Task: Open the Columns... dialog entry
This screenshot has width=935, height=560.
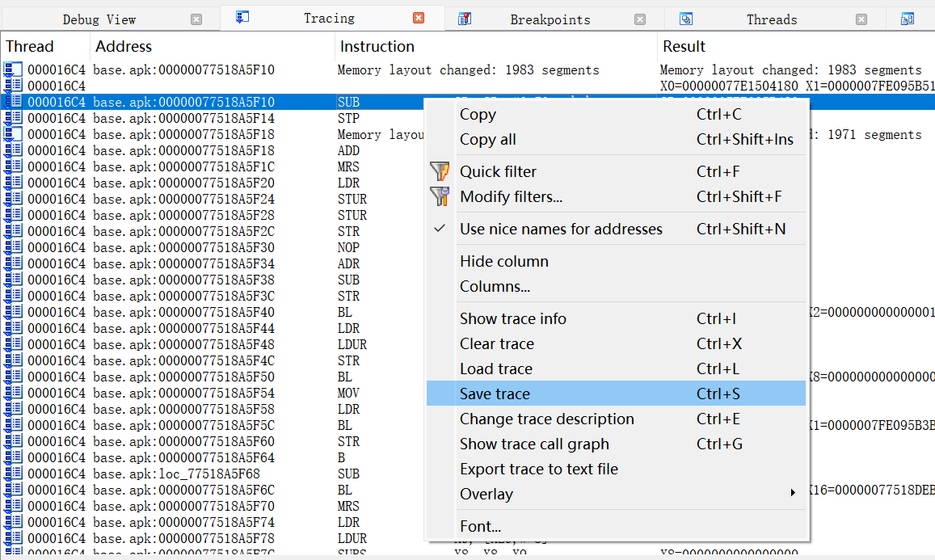Action: (x=616, y=286)
